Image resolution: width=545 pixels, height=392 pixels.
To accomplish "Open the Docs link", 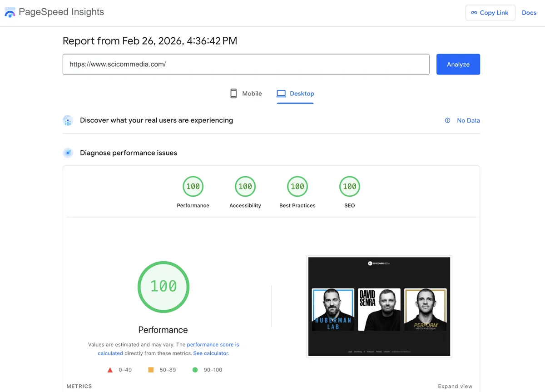I will click(529, 12).
